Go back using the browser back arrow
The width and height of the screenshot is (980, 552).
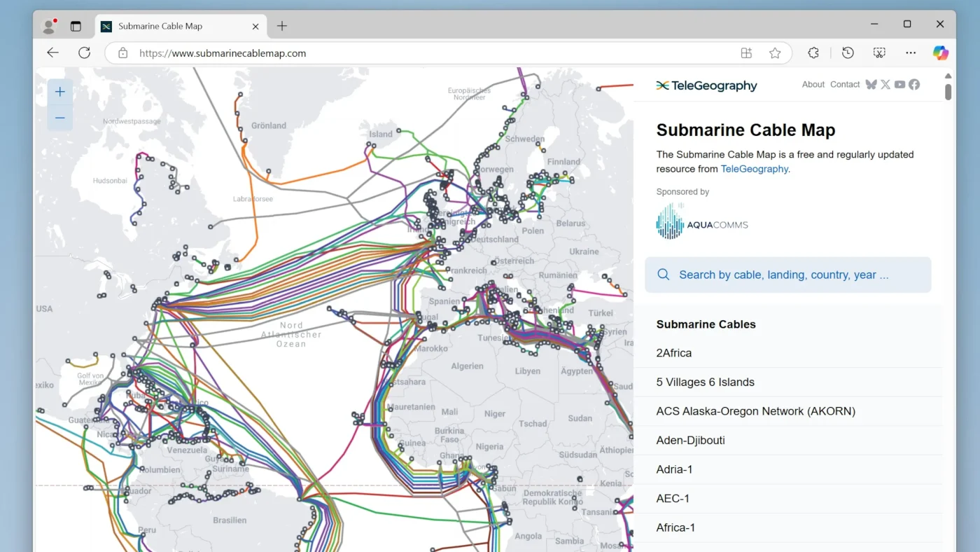pos(52,53)
